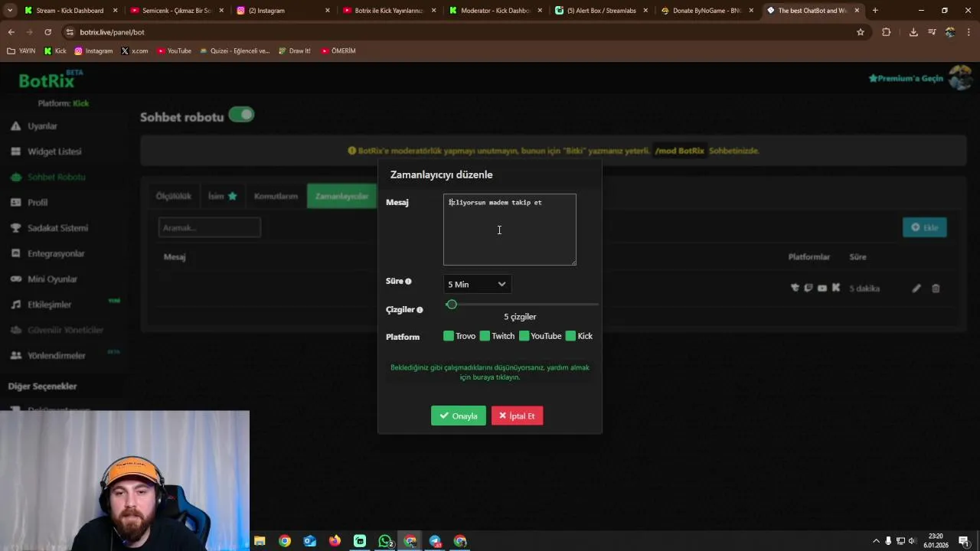
Task: Switch to Alert Box / Streamlabs tab
Action: (601, 11)
